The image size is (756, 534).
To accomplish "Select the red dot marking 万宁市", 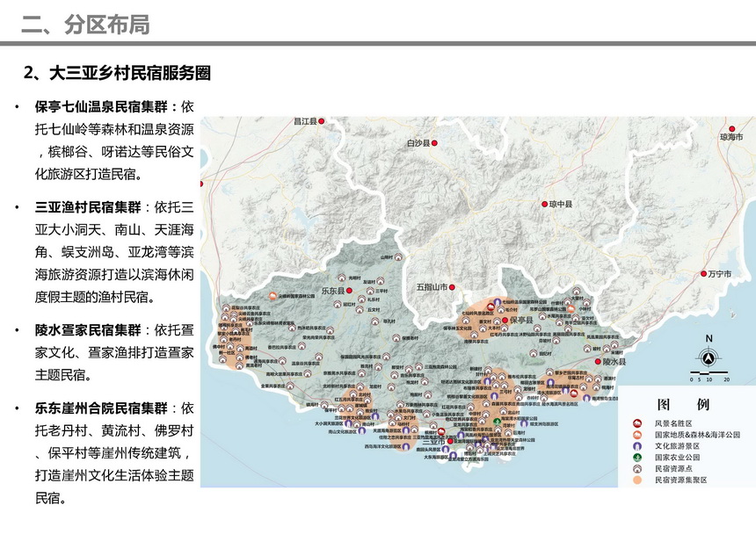I will tap(704, 274).
